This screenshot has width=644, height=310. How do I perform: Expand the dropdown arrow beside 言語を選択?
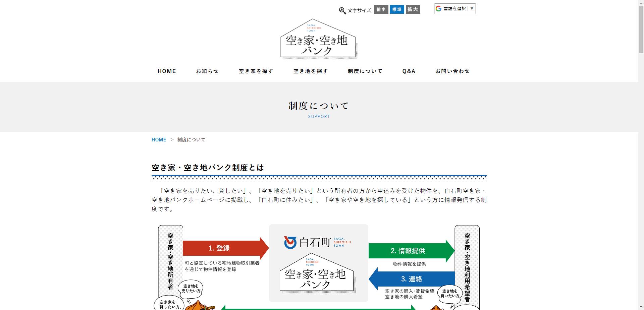point(472,9)
